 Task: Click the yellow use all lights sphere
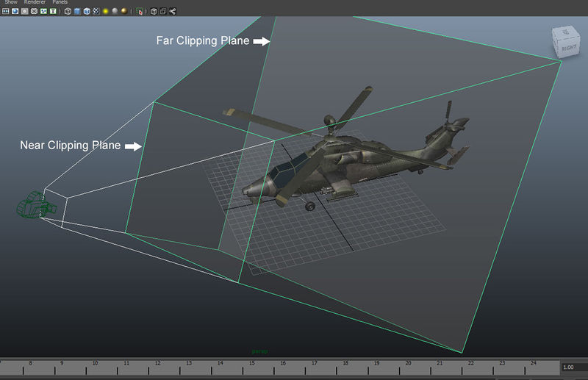pyautogui.click(x=105, y=12)
